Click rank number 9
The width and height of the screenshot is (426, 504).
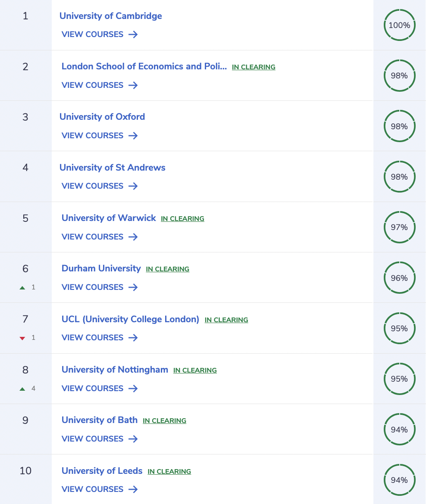click(25, 420)
